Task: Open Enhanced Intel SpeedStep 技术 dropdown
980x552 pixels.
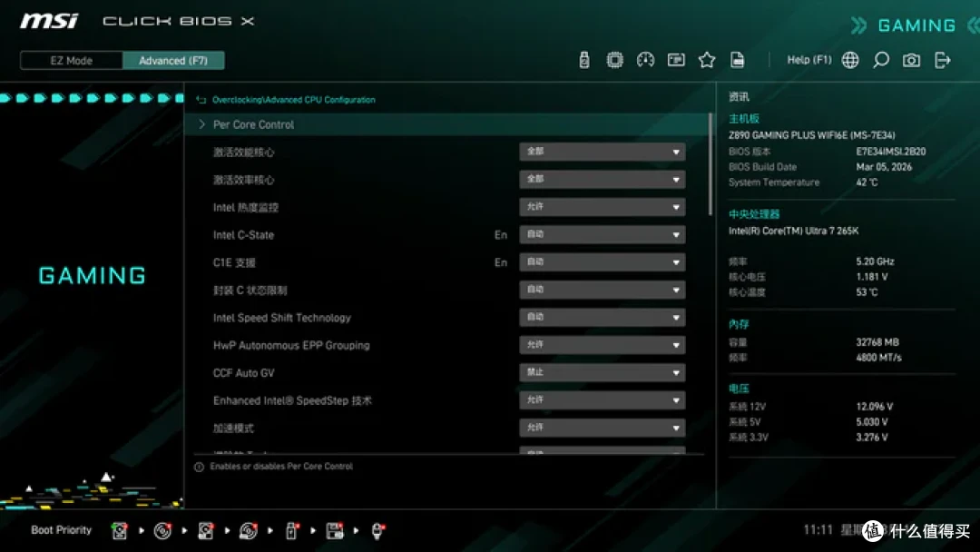Action: tap(602, 400)
